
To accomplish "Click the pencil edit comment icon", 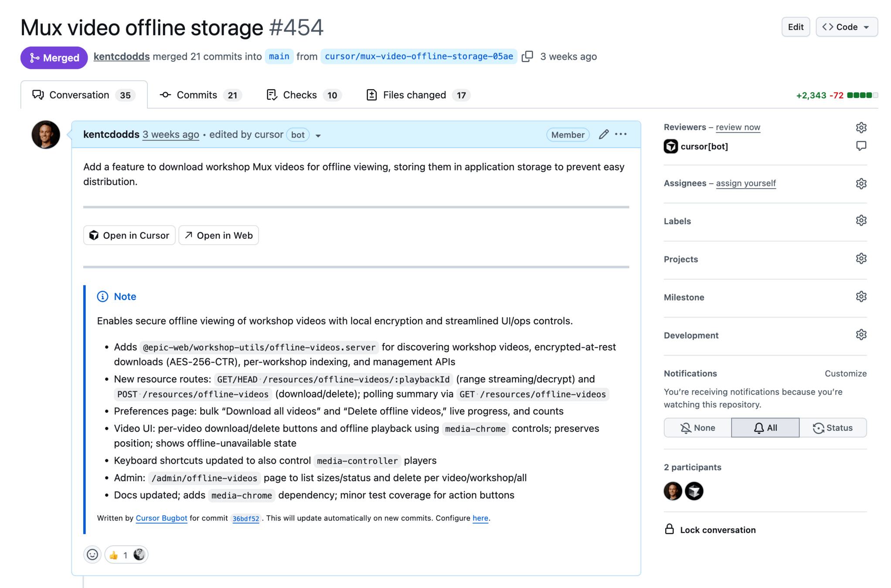I will [603, 135].
